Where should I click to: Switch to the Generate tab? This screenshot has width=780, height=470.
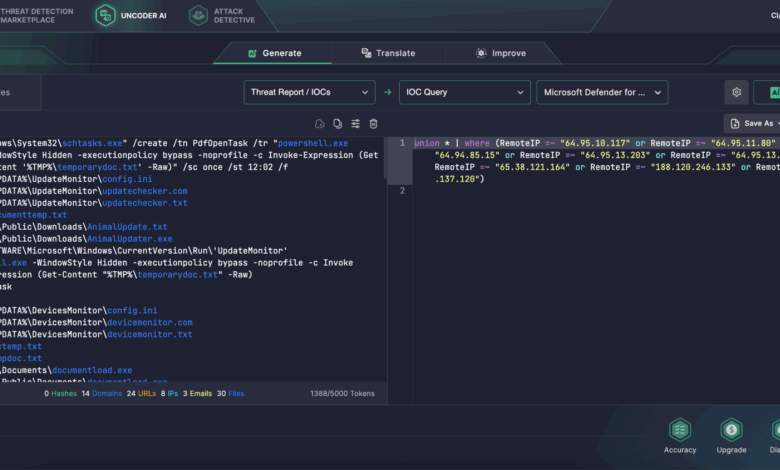pos(275,53)
